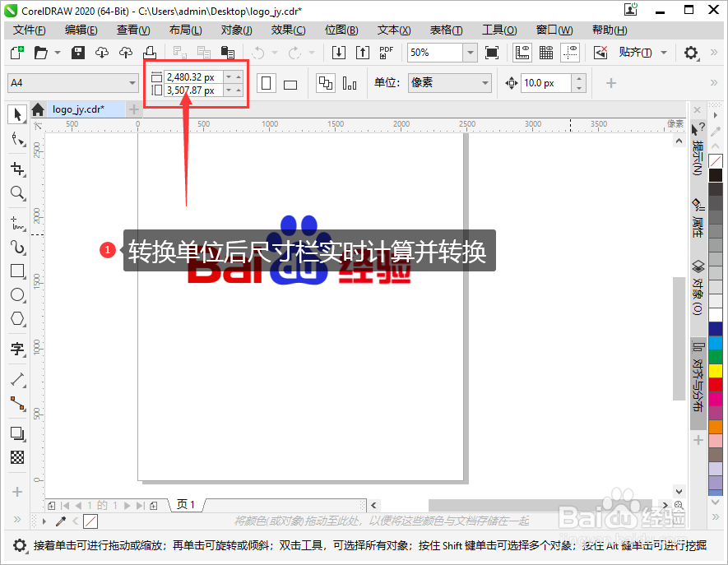Select the Pick tool
Viewport: 728px width, 565px height.
tap(17, 114)
